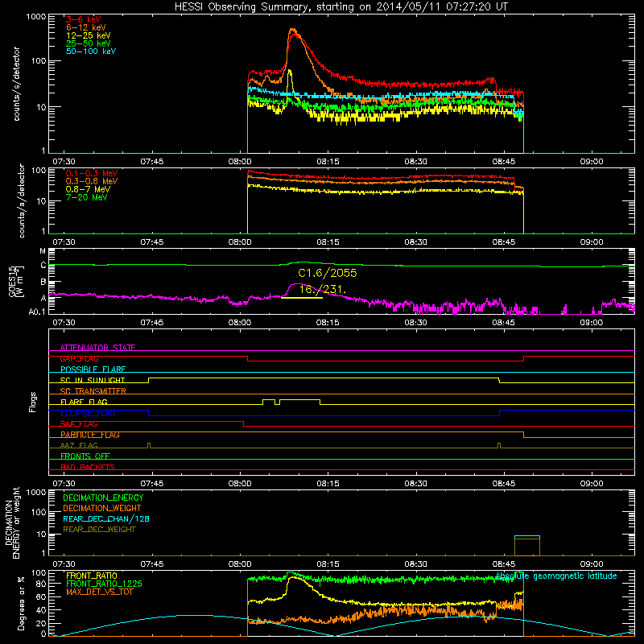This screenshot has width=644, height=644.
Task: Click the C1.6/2055 flare annotation
Action: [328, 273]
